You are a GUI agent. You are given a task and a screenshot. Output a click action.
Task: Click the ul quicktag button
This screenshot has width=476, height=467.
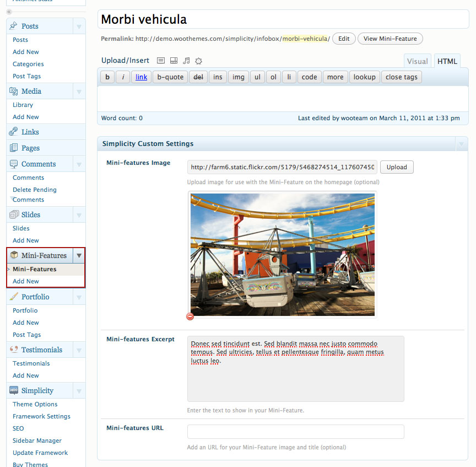coord(257,77)
